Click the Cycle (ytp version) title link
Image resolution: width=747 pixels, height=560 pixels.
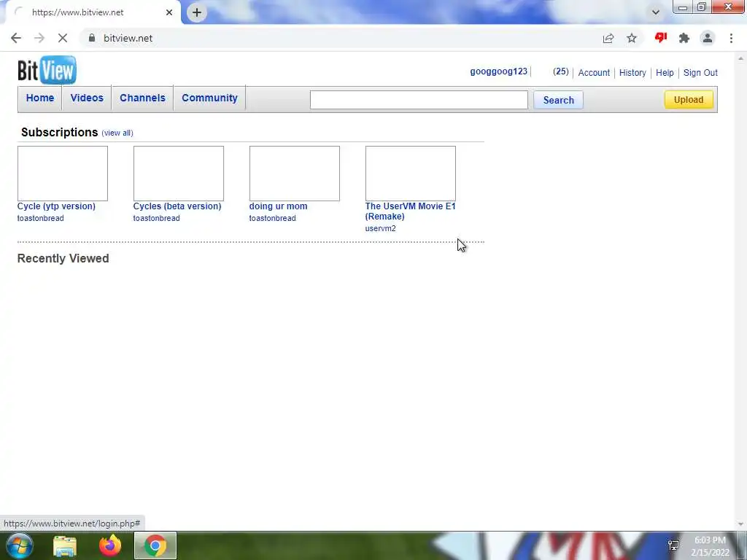point(56,206)
